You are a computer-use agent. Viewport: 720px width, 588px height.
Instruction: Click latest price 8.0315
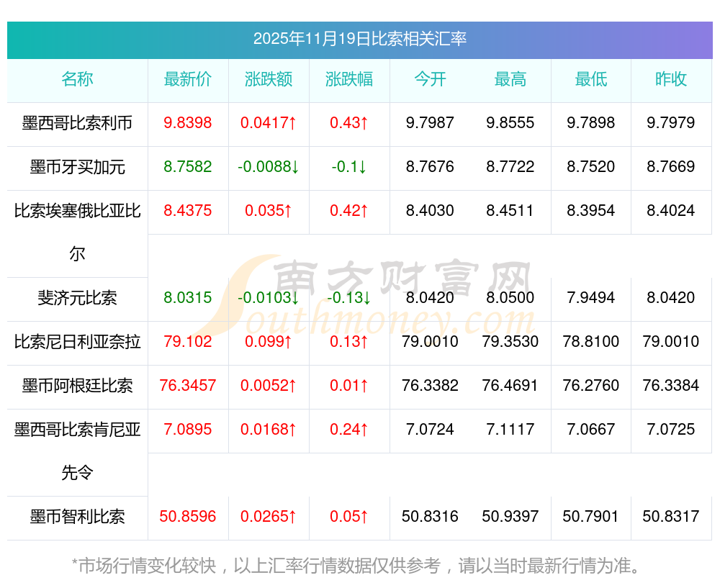coord(187,297)
